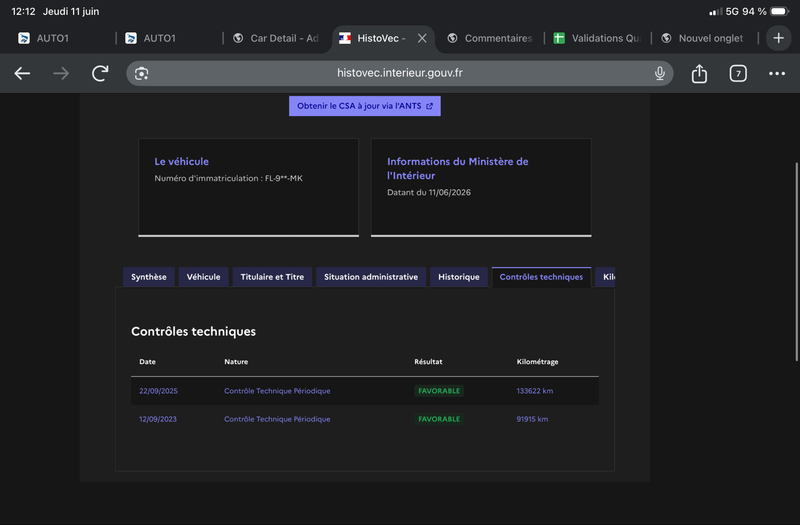Select the Synthèse tab
The height and width of the screenshot is (525, 800).
[148, 277]
